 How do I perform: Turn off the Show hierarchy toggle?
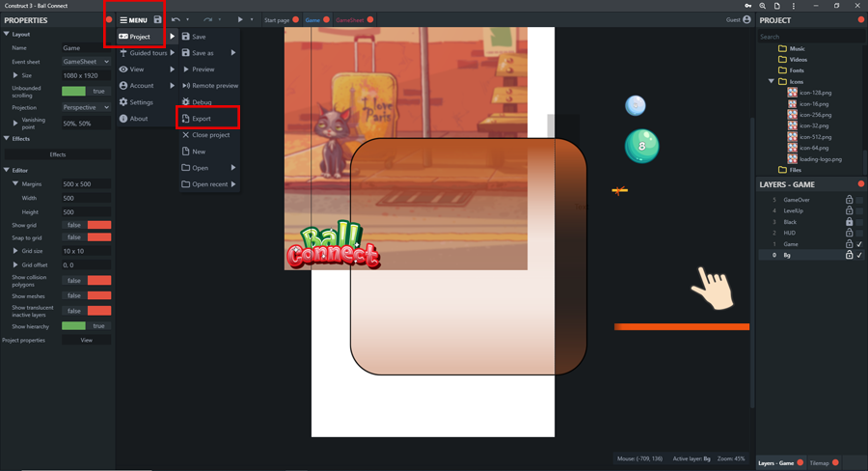click(x=87, y=326)
